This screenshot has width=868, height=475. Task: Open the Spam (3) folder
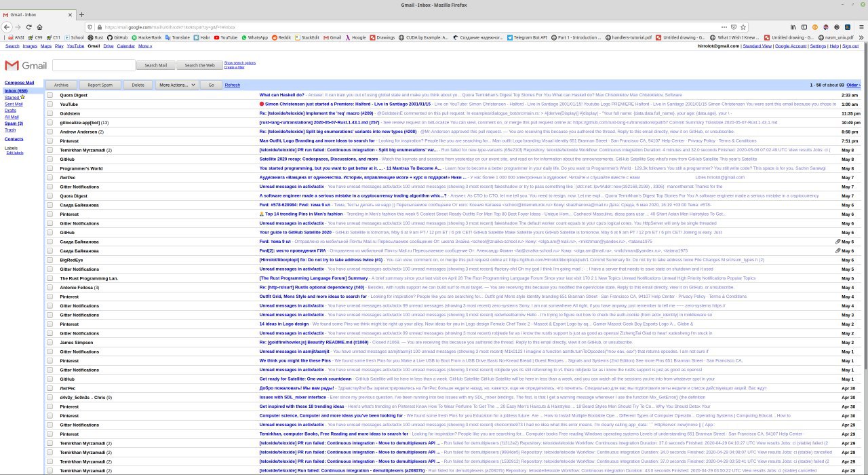[x=14, y=123]
